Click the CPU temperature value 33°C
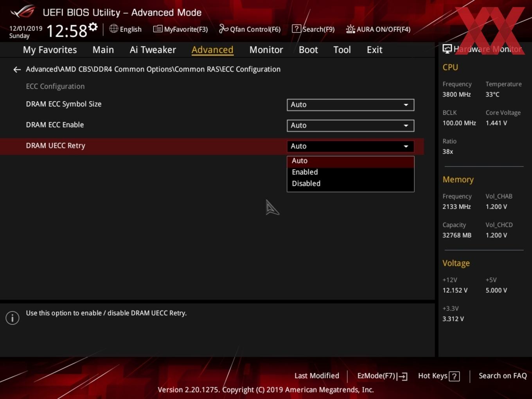532x399 pixels. (492, 95)
